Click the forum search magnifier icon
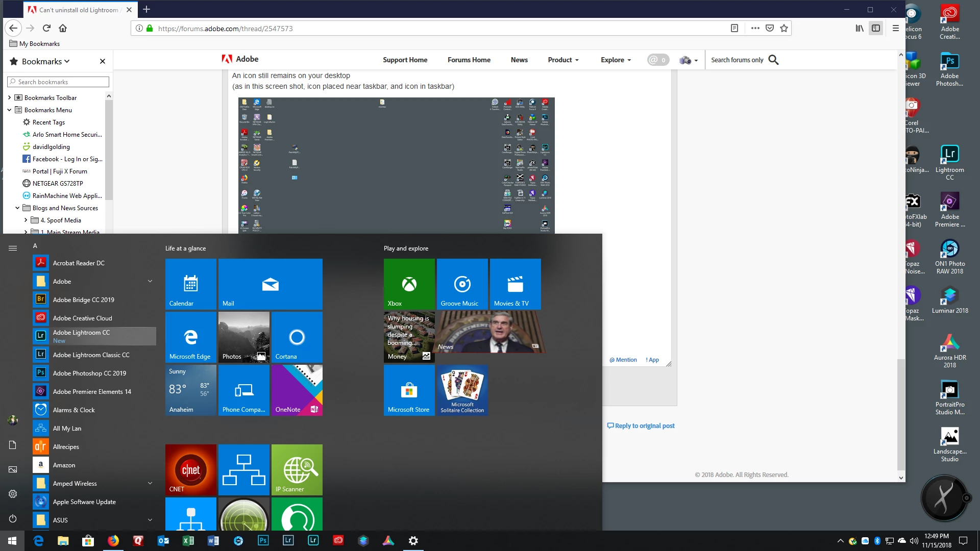This screenshot has width=980, height=551. 773,60
